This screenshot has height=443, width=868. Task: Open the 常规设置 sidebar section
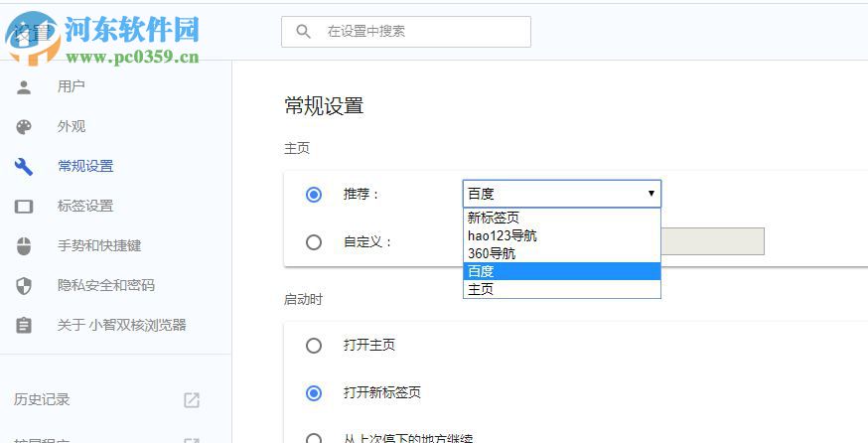click(85, 166)
